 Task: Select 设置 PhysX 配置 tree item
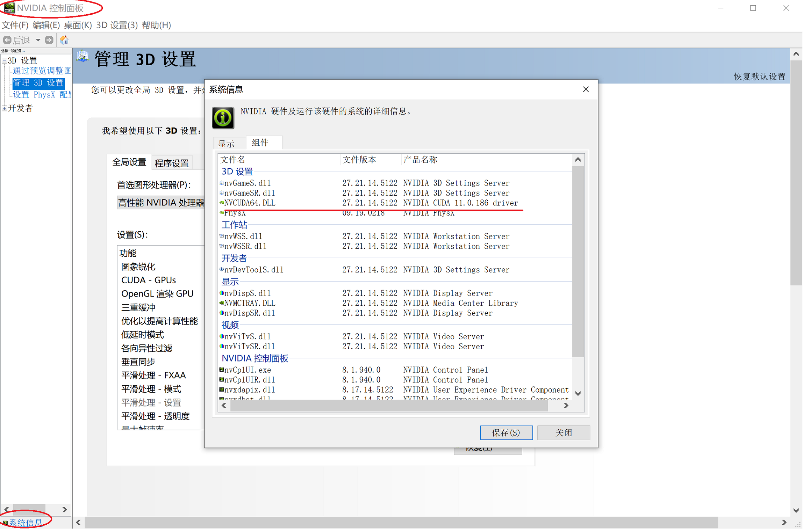click(42, 95)
